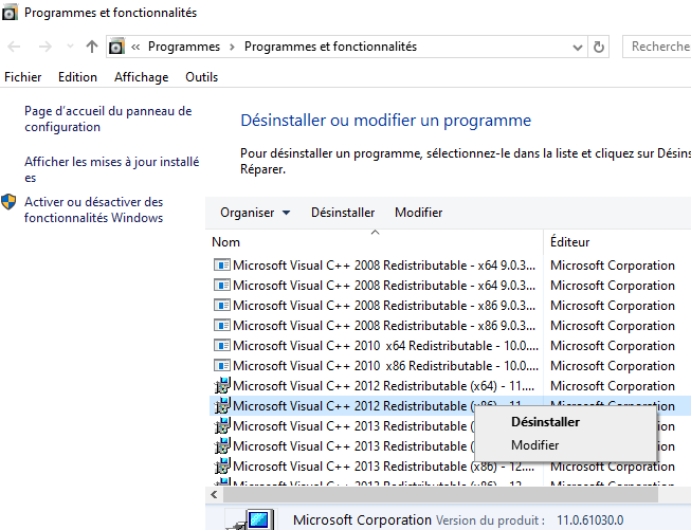Go up one level with the Up arrow

[x=92, y=46]
